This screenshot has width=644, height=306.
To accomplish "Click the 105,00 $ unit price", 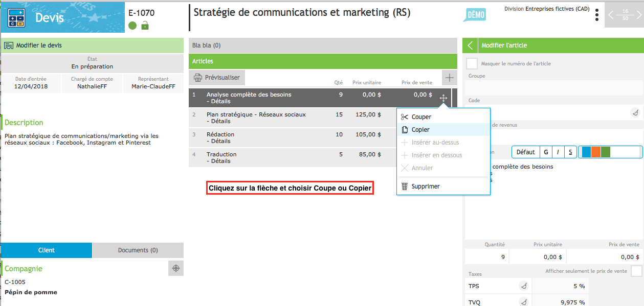I will pos(368,134).
